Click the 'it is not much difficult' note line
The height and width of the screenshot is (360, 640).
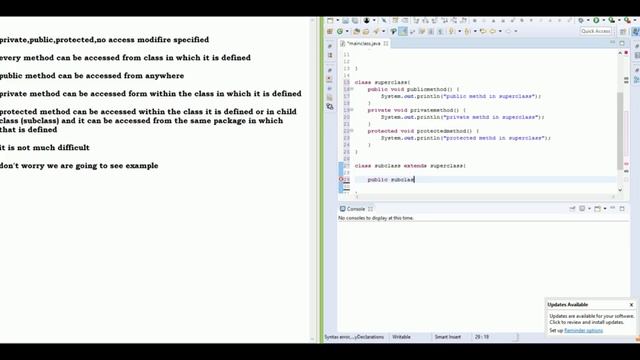(x=44, y=147)
